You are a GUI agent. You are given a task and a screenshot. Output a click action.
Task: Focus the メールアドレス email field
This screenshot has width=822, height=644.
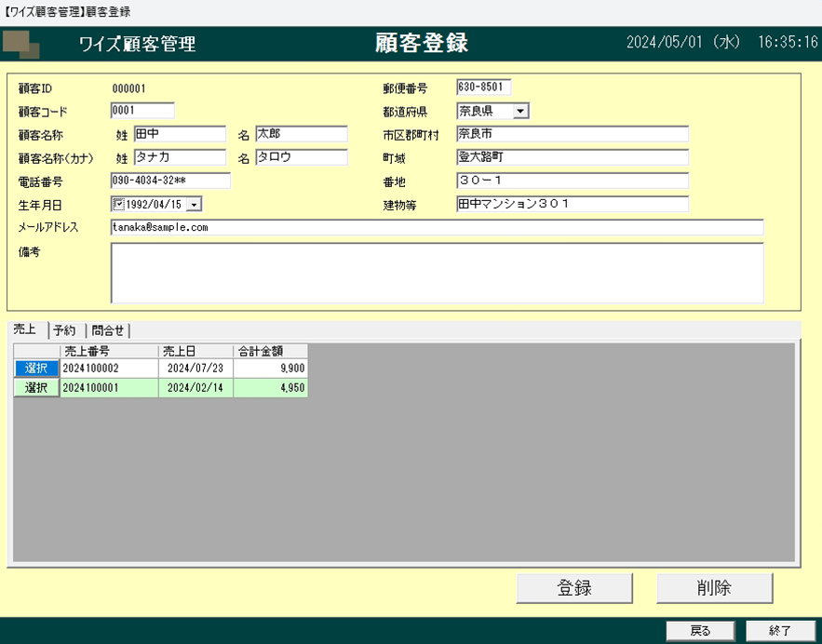pos(437,227)
